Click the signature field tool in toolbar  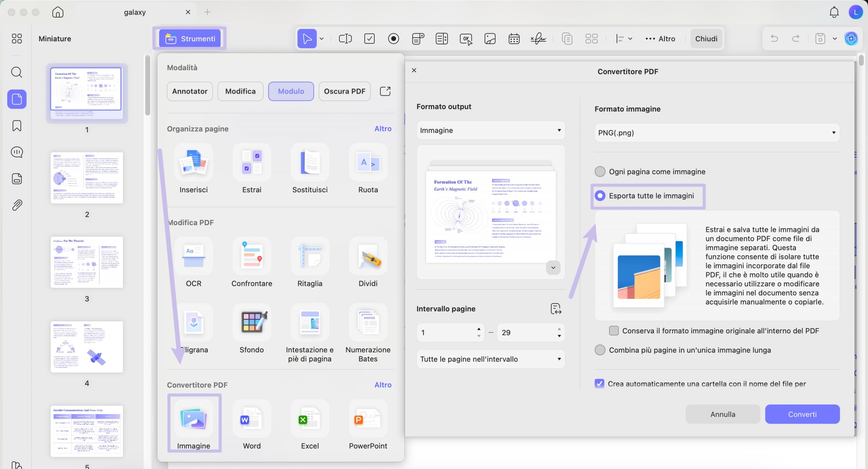538,39
